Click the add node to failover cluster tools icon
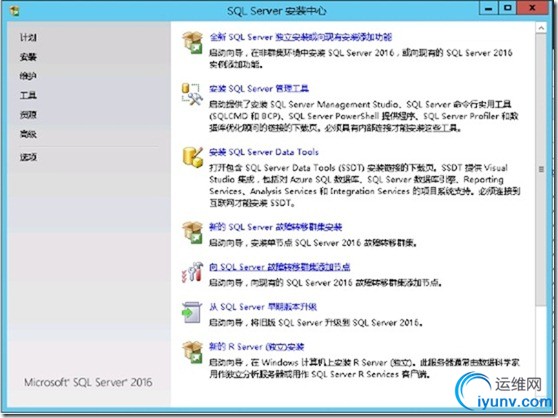This screenshot has width=558, height=418. [x=192, y=272]
